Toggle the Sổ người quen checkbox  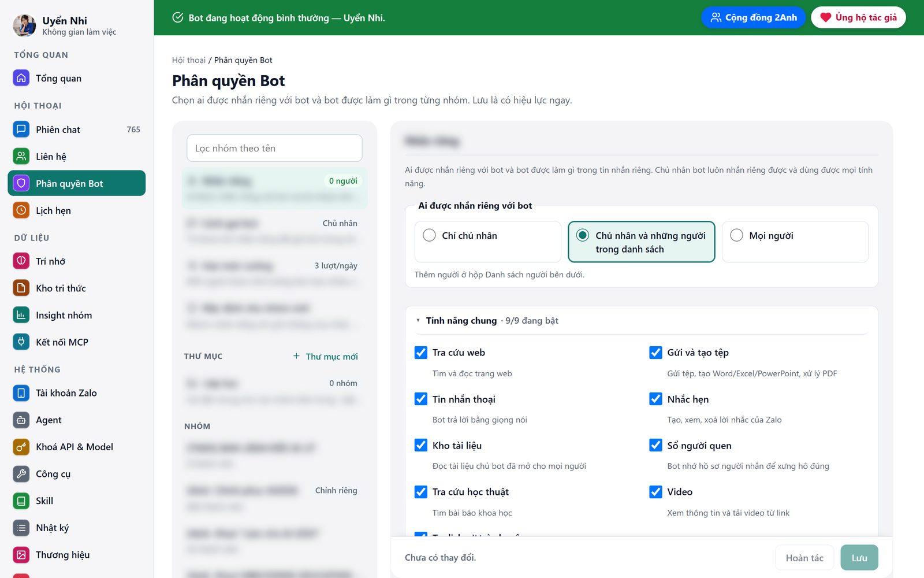tap(655, 445)
